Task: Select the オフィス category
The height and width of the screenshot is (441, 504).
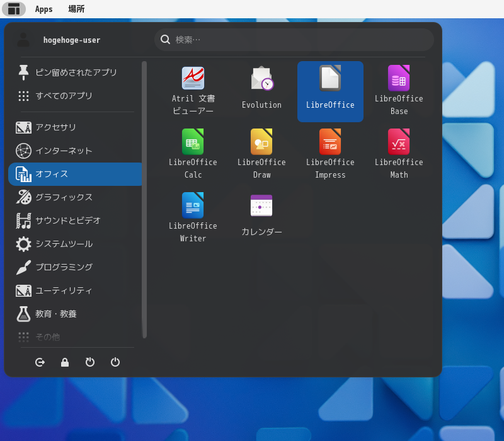Action: tap(75, 175)
